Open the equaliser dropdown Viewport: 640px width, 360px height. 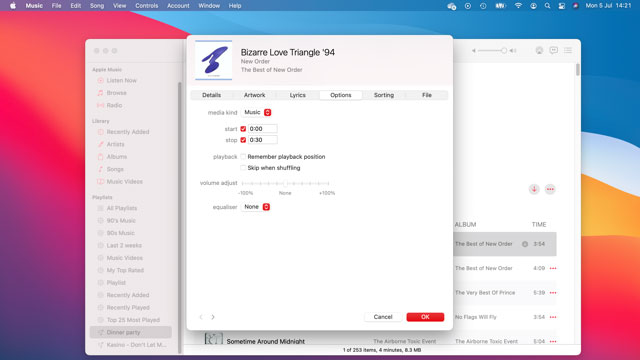pyautogui.click(x=256, y=207)
